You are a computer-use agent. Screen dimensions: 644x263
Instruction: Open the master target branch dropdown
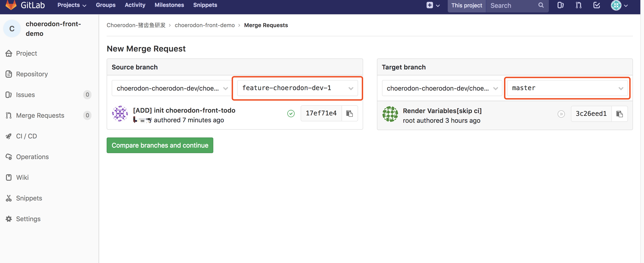(567, 88)
